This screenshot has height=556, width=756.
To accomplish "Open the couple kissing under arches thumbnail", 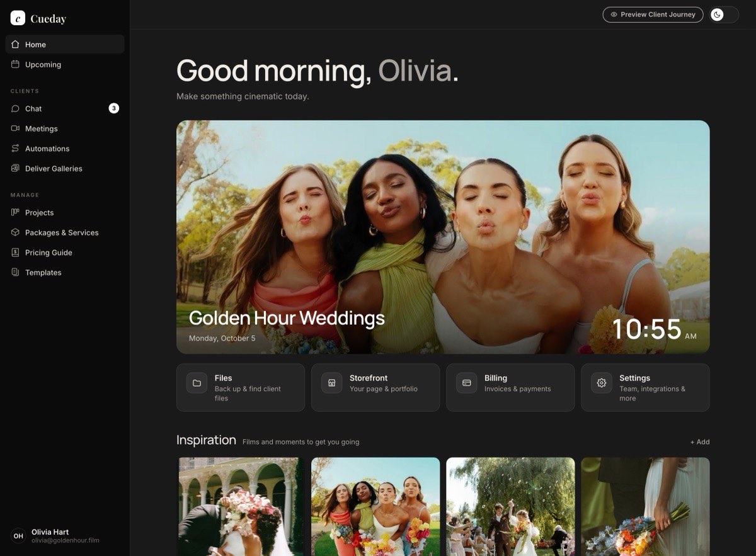I will coord(241,506).
